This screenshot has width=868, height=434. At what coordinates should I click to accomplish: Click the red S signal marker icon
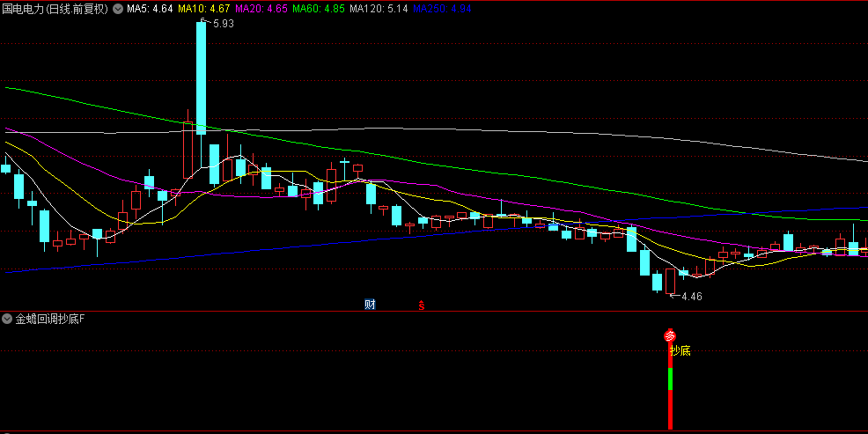[422, 305]
